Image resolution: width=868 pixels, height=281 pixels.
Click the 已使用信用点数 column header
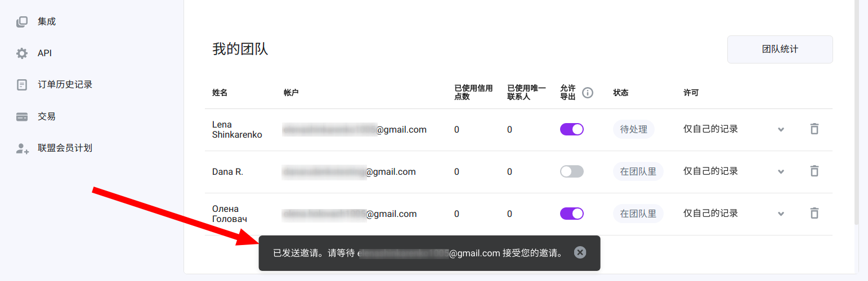pyautogui.click(x=473, y=93)
